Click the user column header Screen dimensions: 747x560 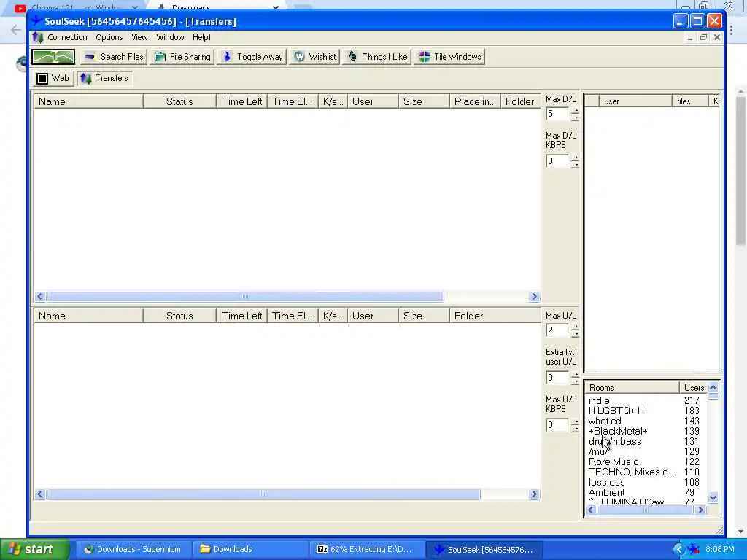635,101
